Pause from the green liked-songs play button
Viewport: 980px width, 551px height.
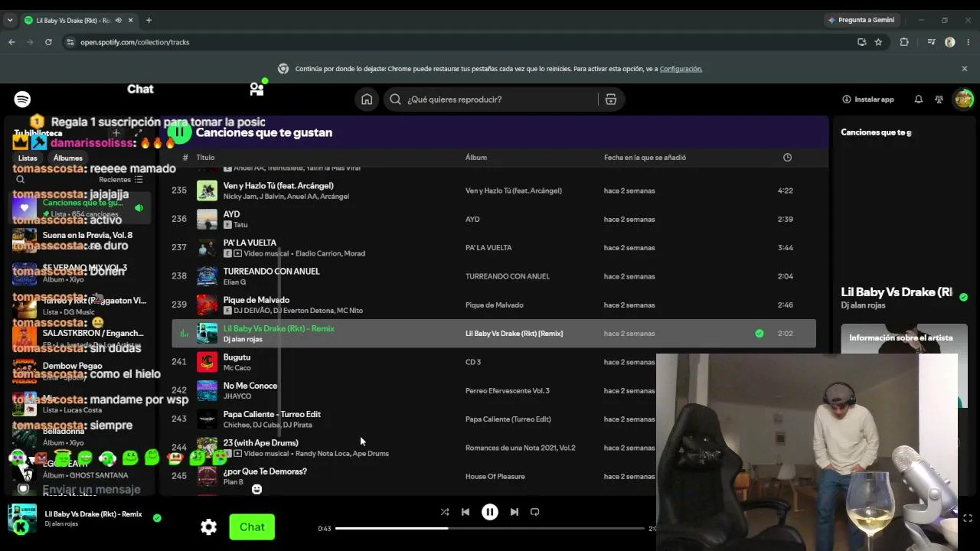pos(179,132)
